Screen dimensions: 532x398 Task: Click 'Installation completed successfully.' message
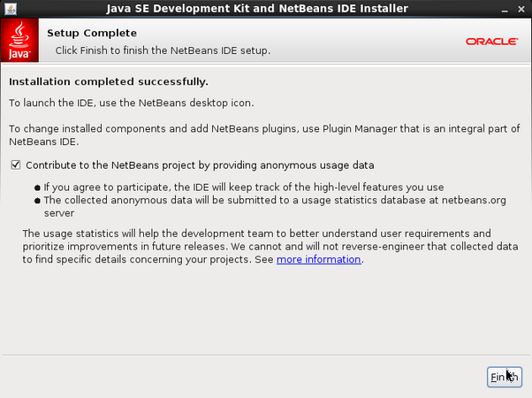pos(109,82)
